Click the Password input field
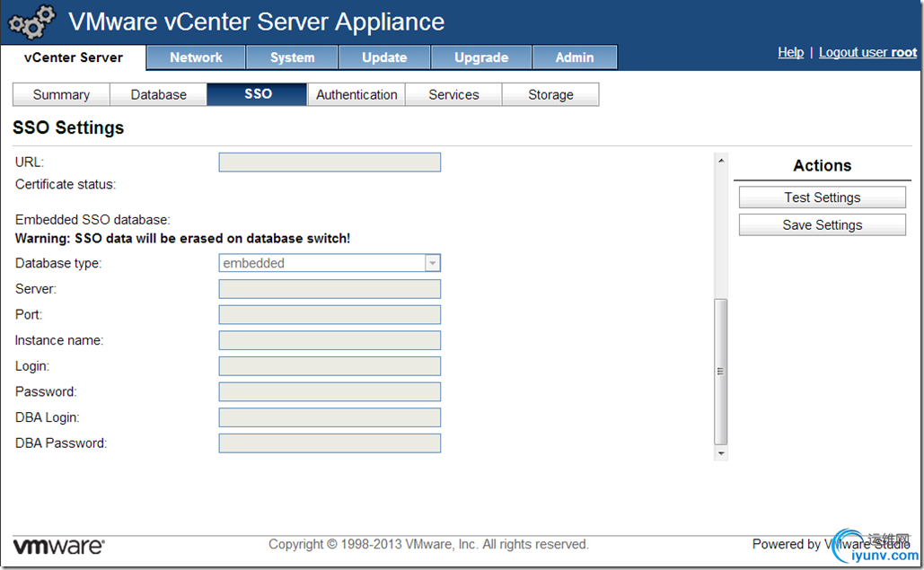 (330, 392)
